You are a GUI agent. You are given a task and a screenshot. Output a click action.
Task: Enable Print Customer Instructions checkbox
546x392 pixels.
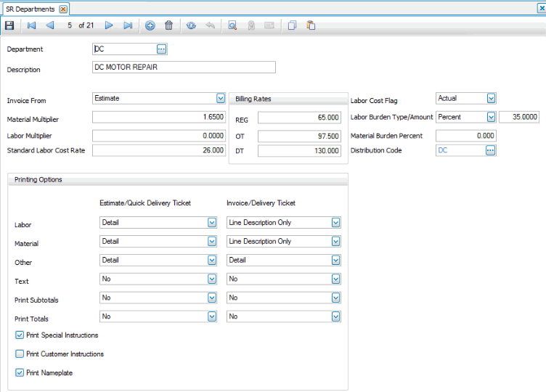click(20, 354)
